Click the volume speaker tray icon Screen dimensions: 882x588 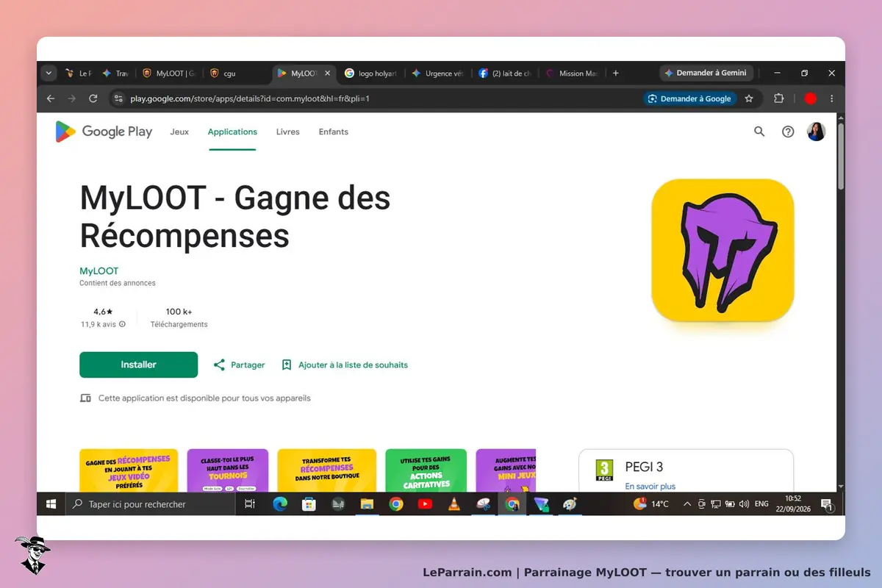click(744, 504)
